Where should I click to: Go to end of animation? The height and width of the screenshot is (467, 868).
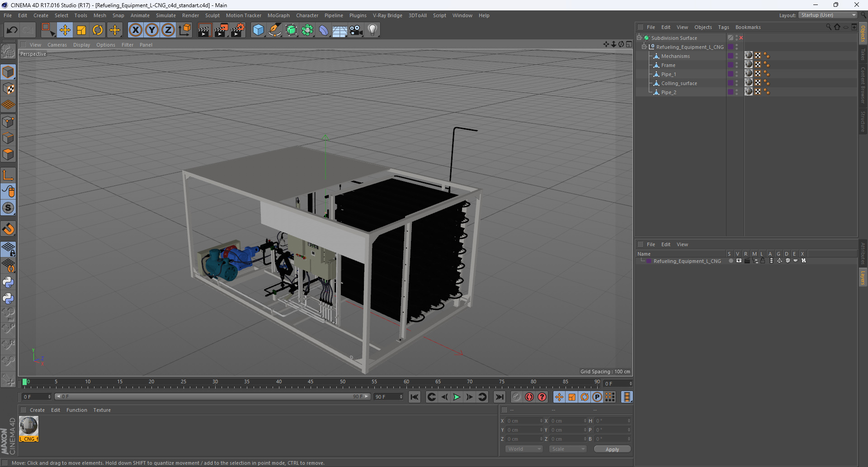coord(500,397)
